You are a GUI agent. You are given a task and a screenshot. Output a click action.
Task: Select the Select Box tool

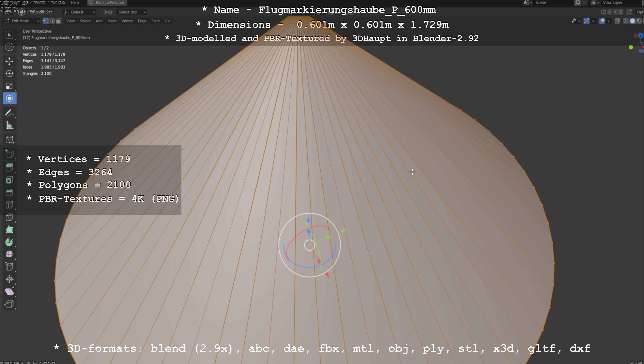click(x=9, y=35)
